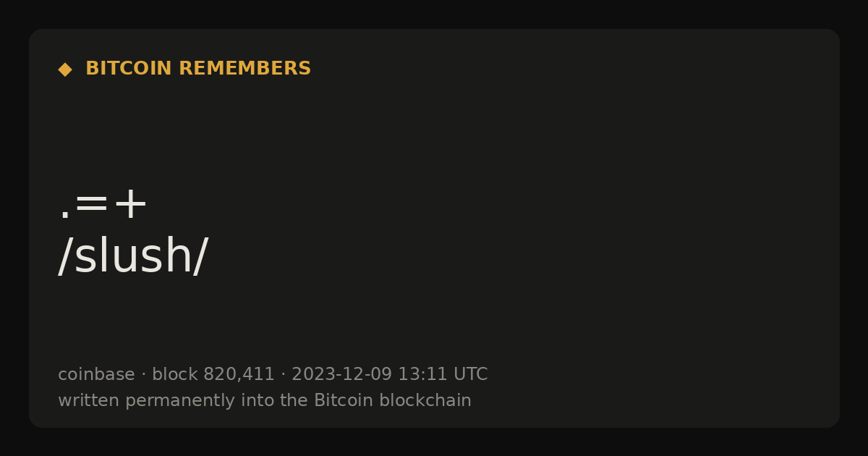Viewport: 868px width, 456px height.
Task: Click the orange diamond icon
Action: pyautogui.click(x=65, y=69)
